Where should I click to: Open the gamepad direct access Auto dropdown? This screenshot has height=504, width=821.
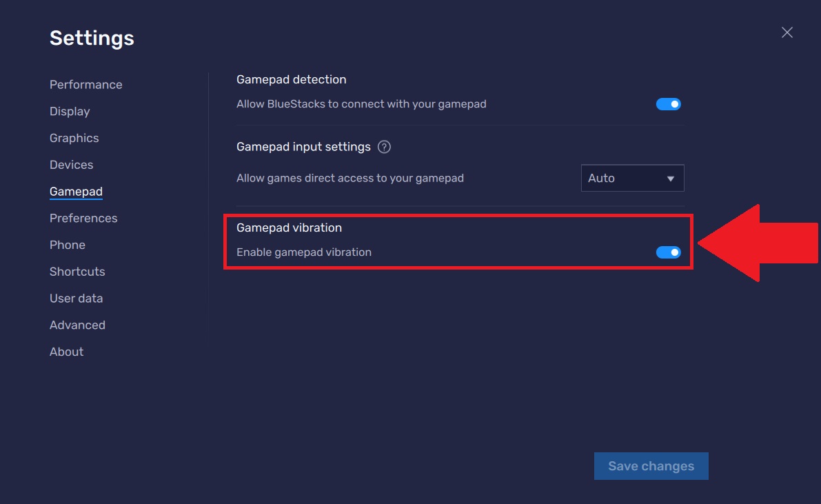point(632,178)
